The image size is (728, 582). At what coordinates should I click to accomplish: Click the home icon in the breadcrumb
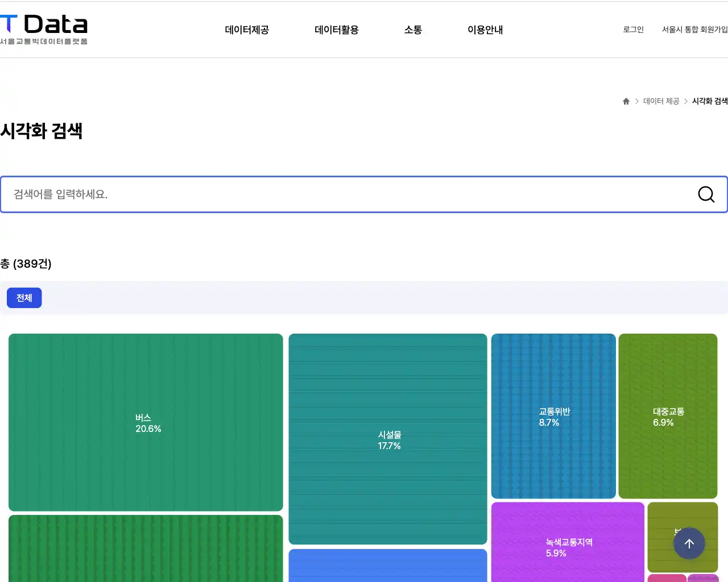point(626,101)
